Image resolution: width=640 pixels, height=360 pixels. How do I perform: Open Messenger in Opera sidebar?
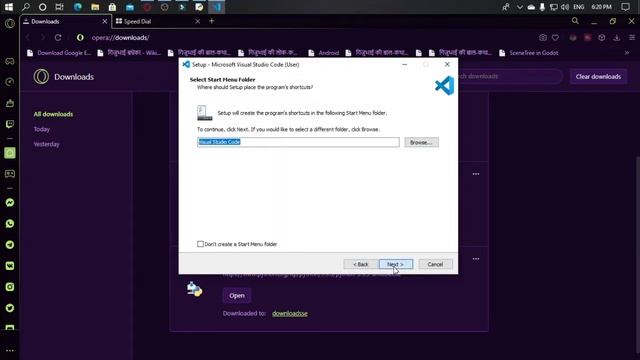coord(10,202)
